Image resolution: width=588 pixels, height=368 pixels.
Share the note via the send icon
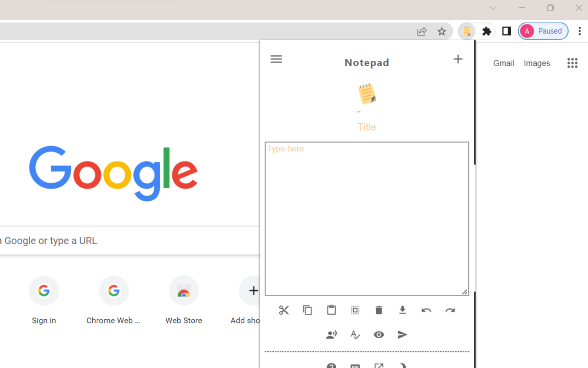pyautogui.click(x=402, y=334)
